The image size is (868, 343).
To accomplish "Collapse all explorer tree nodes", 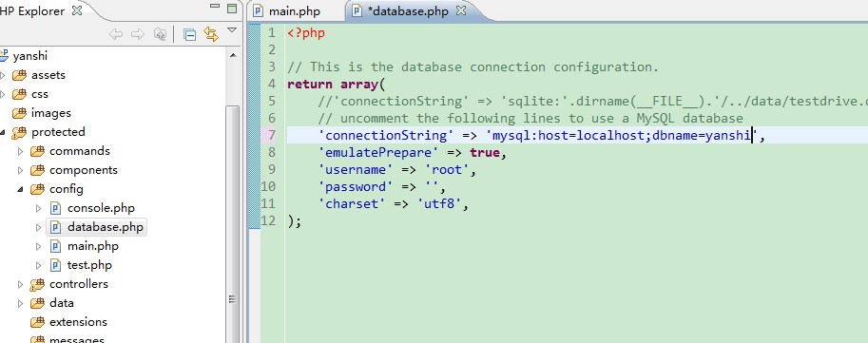I will coord(189,34).
